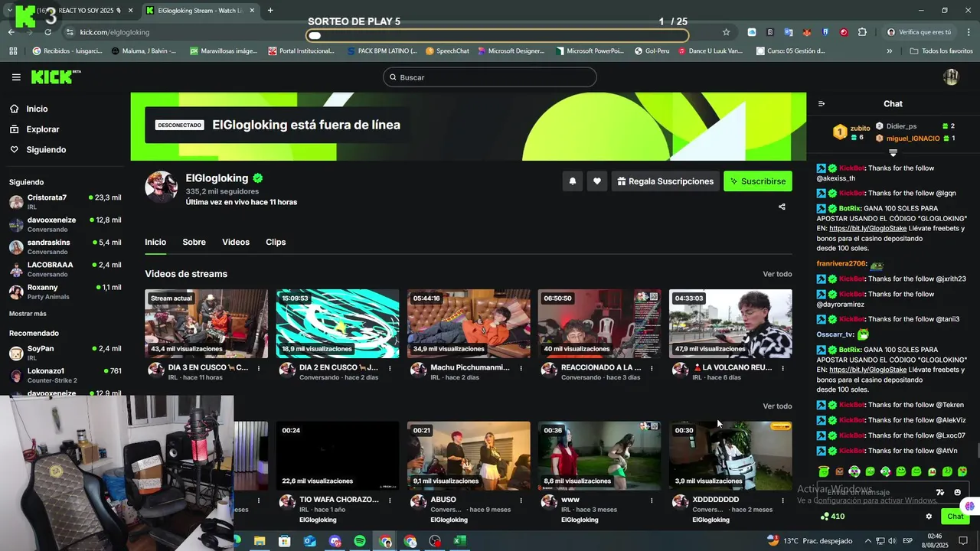The image size is (980, 551).
Task: Click Regala Suscripciones button
Action: tap(665, 181)
